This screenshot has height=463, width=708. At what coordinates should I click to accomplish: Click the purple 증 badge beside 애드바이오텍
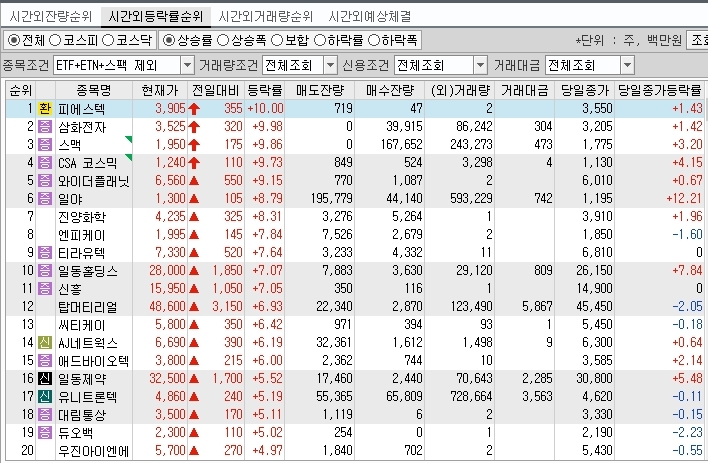click(45, 360)
